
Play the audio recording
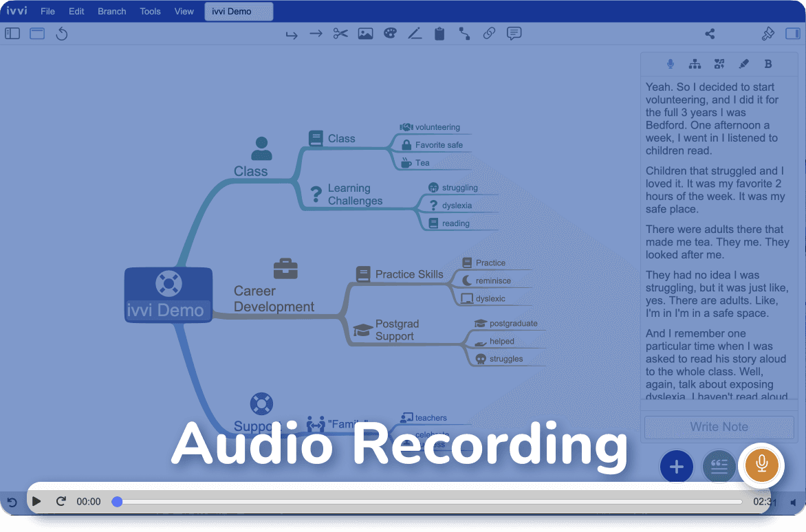36,501
